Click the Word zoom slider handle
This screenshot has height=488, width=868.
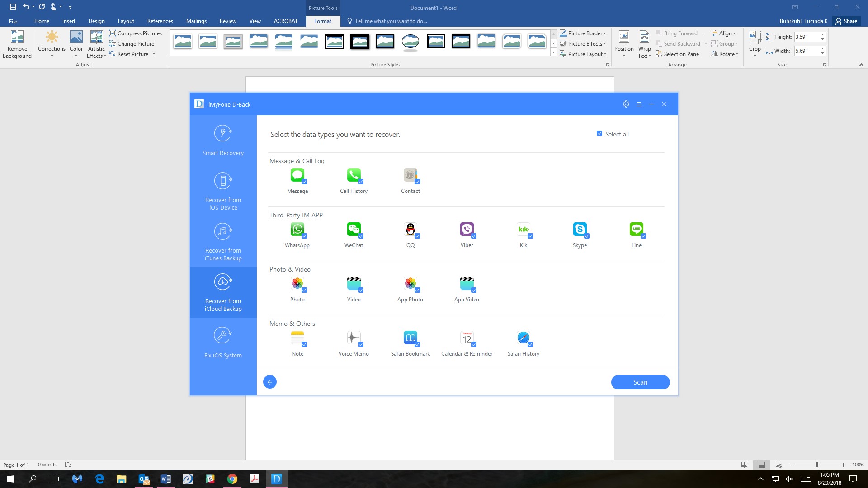tap(816, 465)
